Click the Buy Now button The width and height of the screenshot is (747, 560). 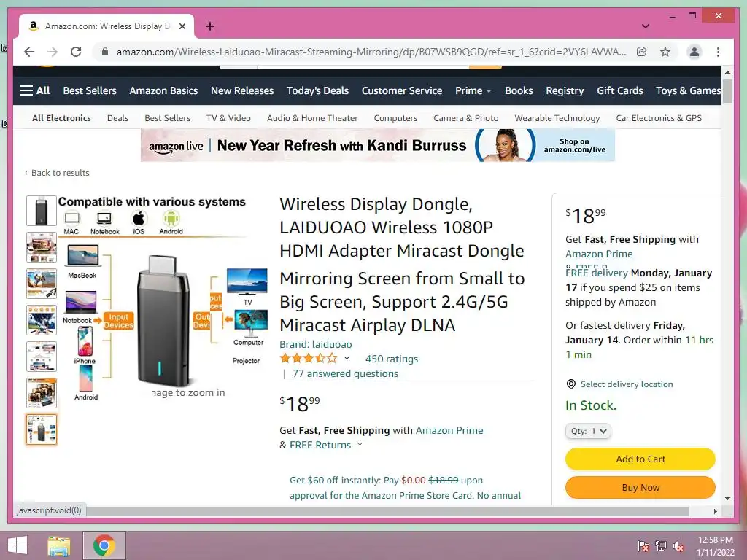tap(640, 488)
